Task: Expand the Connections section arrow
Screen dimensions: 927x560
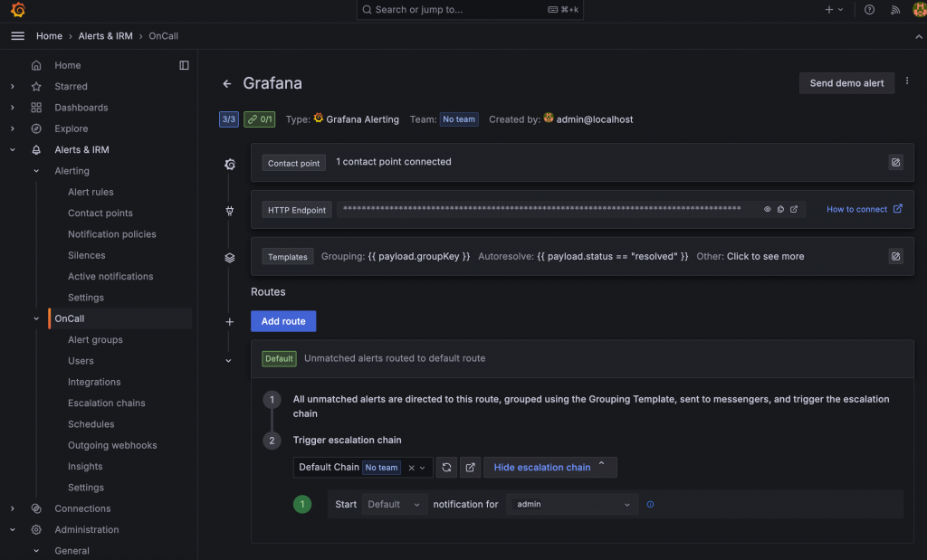Action: click(x=13, y=508)
